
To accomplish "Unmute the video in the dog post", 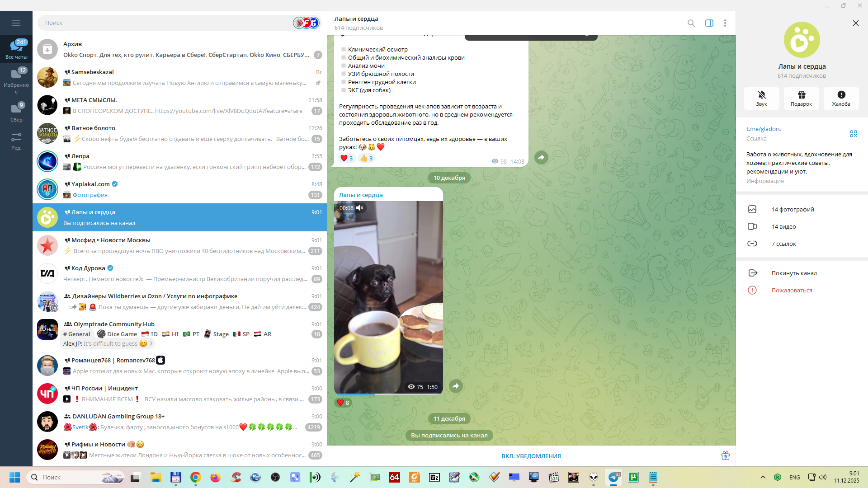I will coord(360,208).
